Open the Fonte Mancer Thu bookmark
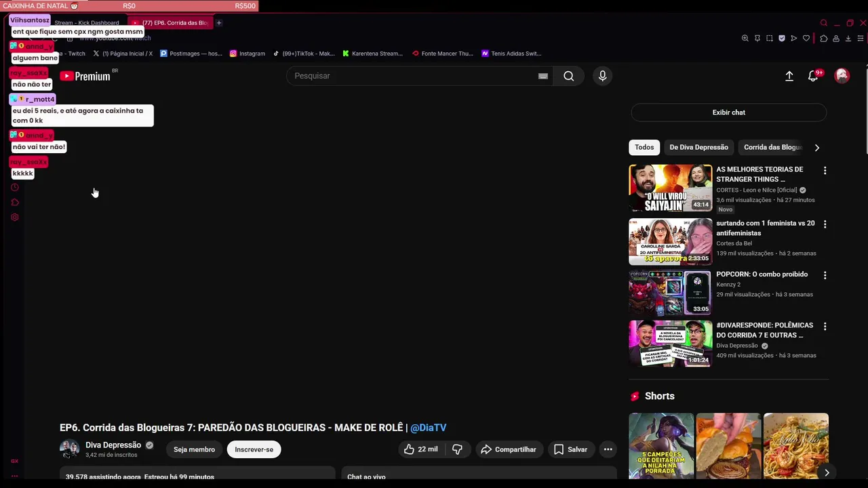The width and height of the screenshot is (868, 488). pos(443,54)
